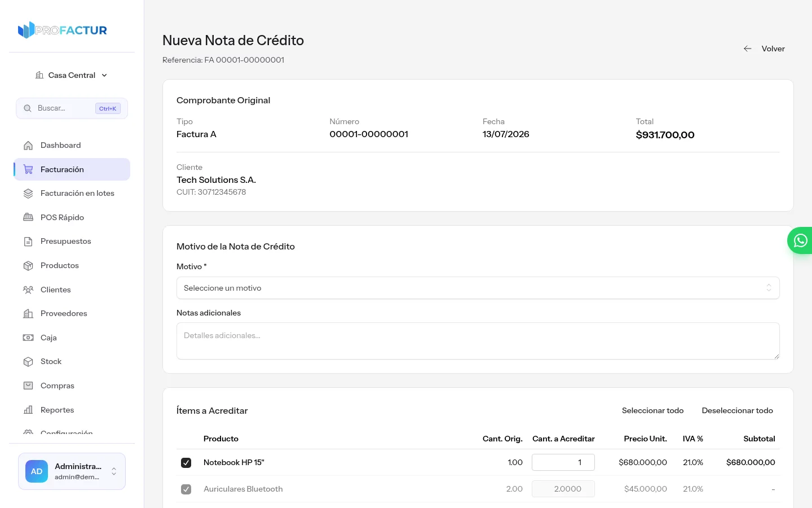Click the Proveedores building icon
The width and height of the screenshot is (812, 508).
[x=28, y=314]
